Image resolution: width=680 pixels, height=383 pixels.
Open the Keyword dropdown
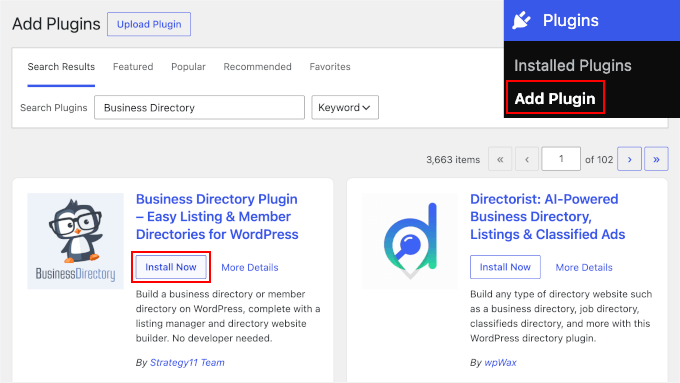point(345,108)
